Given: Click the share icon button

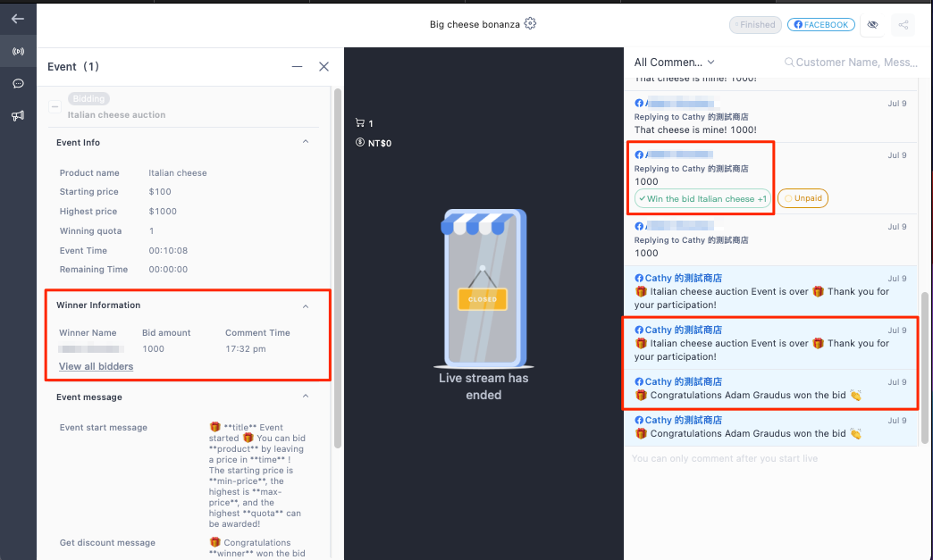Looking at the screenshot, I should pyautogui.click(x=904, y=24).
